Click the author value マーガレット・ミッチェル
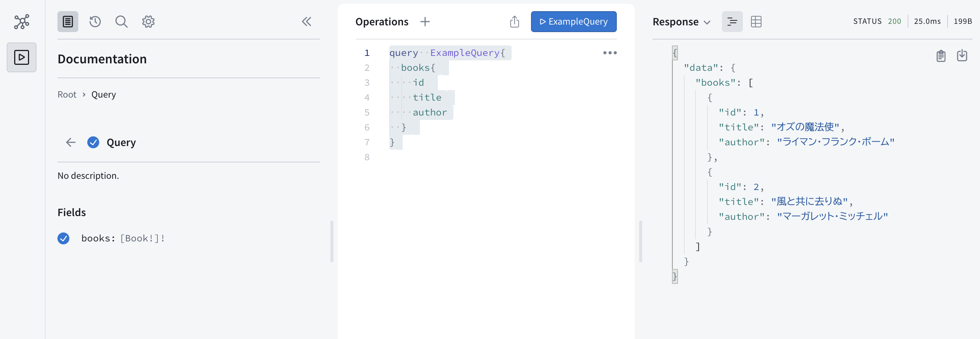Image resolution: width=980 pixels, height=339 pixels. coord(832,216)
